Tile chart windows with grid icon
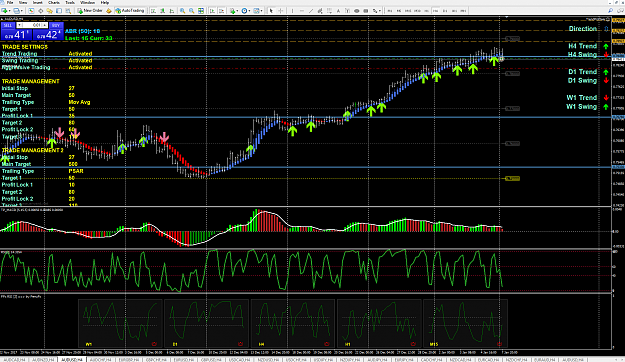 pos(201,11)
